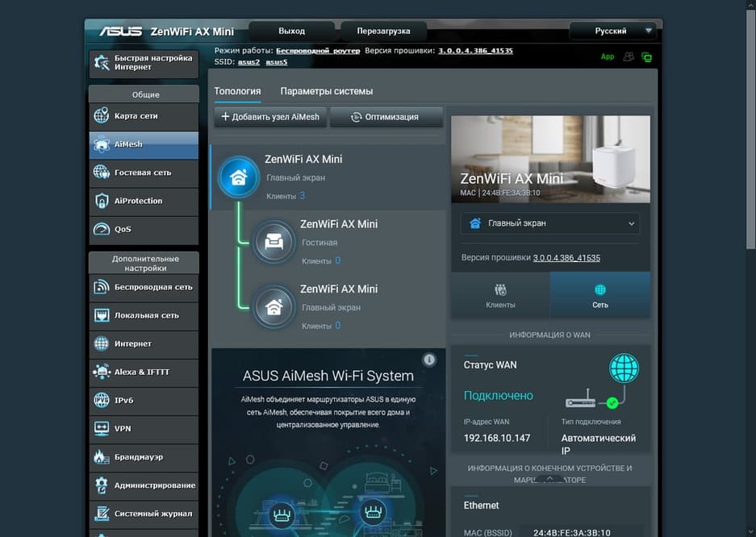Click the asus2 SSID link

pyautogui.click(x=249, y=62)
